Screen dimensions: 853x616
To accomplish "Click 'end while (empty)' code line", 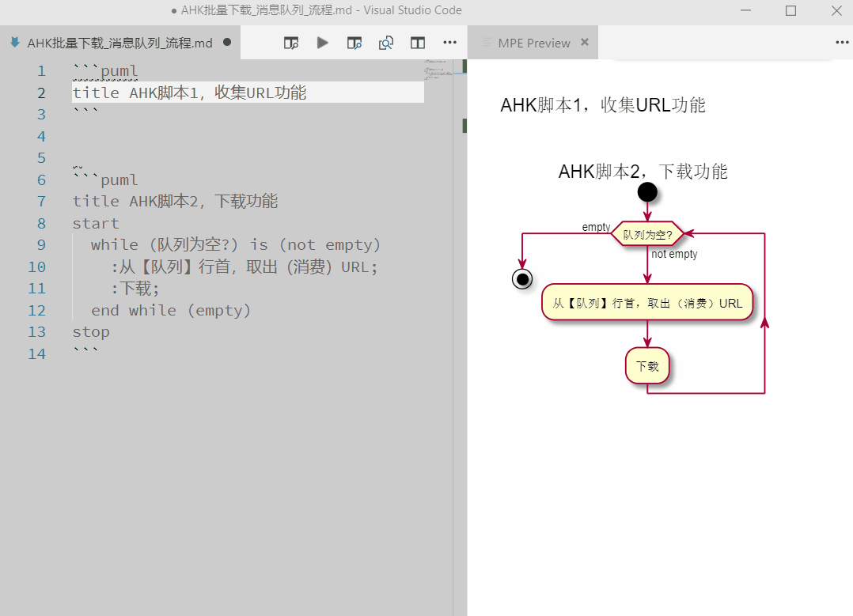I will pyautogui.click(x=171, y=311).
